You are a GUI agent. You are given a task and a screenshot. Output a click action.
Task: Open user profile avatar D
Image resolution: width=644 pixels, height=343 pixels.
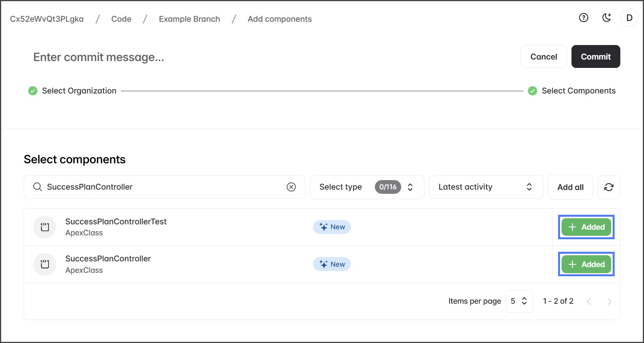click(x=629, y=18)
